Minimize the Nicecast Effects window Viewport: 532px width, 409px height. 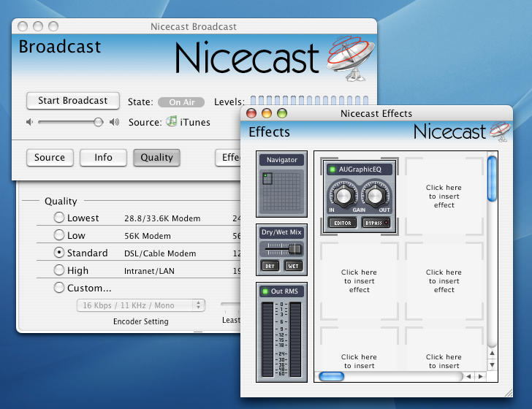tap(267, 113)
